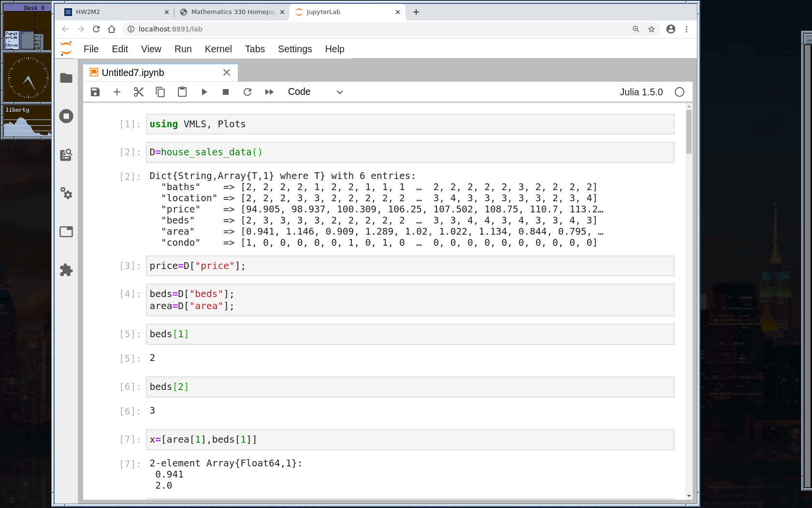Open the Settings menu
Screen dimensions: 812x508
[295, 49]
